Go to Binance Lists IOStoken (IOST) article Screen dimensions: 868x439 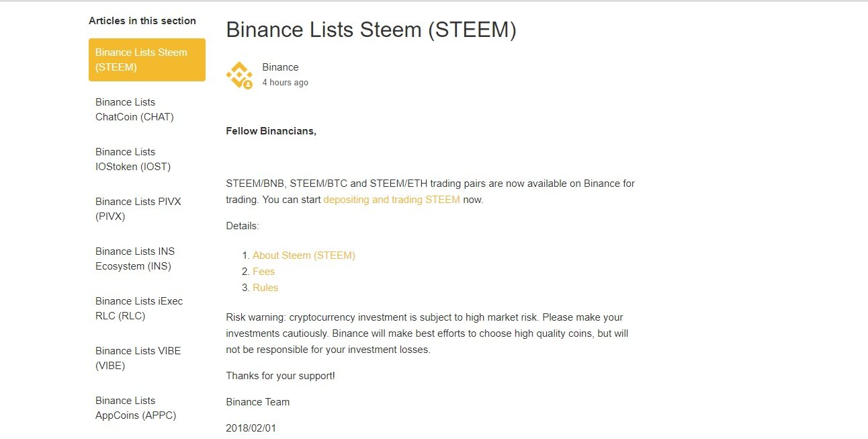[133, 159]
